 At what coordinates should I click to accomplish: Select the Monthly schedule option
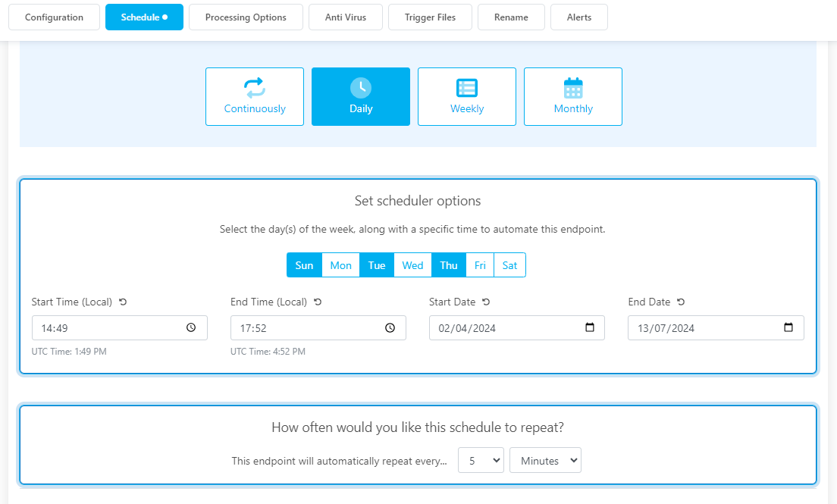(573, 96)
